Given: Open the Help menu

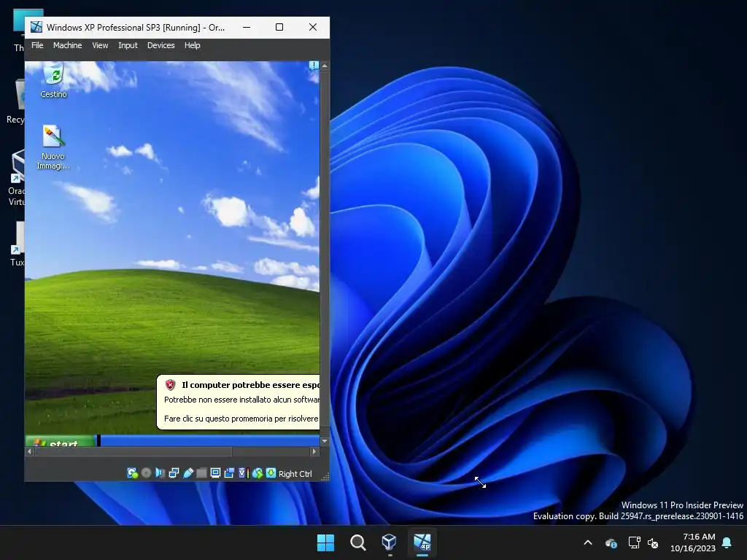Looking at the screenshot, I should pos(192,45).
